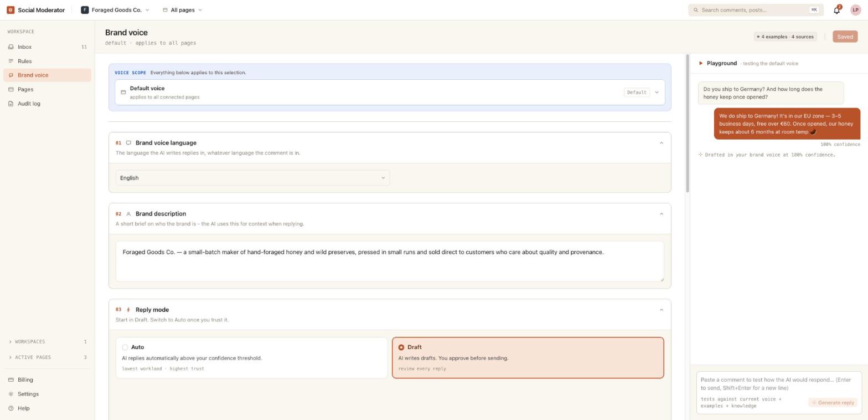Select the Draft reply mode
Screen dimensions: 868x420
click(x=528, y=358)
